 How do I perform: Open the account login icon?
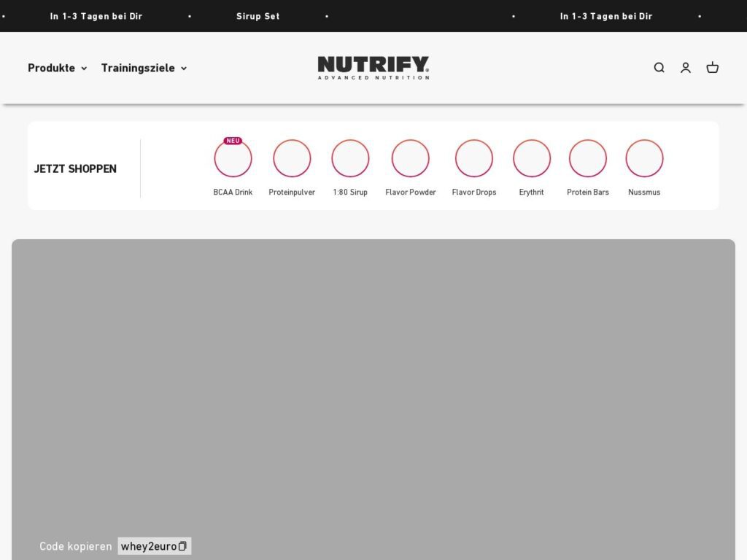click(686, 68)
